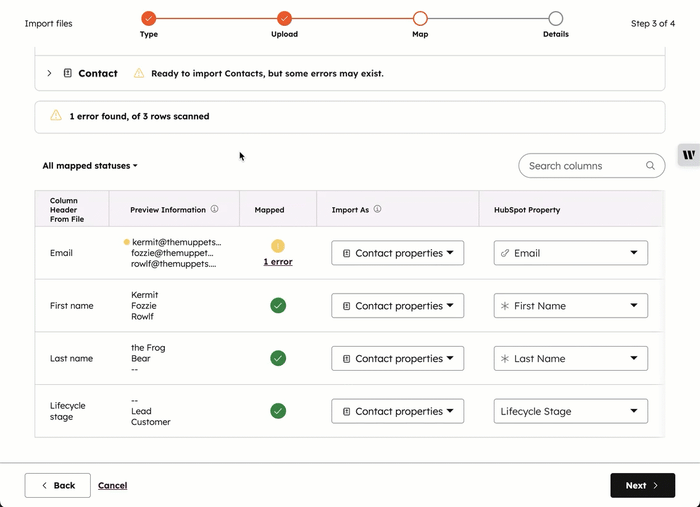700x507 pixels.
Task: Click Import As info icon
Action: (377, 209)
